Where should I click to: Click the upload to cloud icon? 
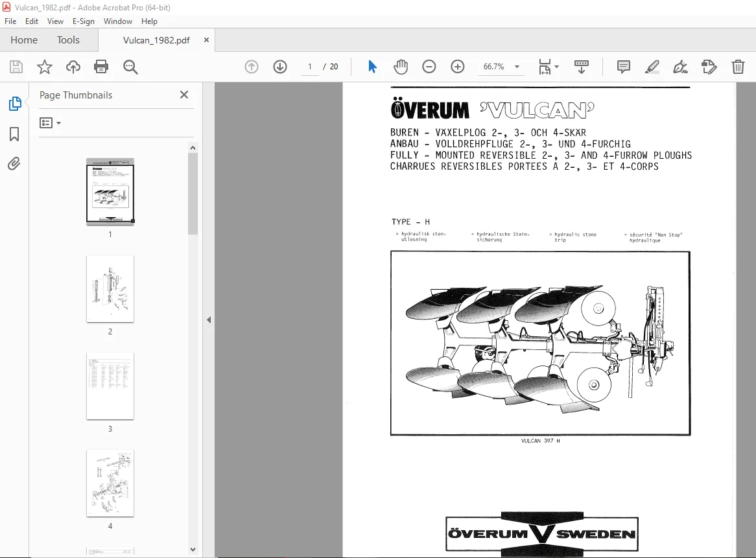coord(73,67)
